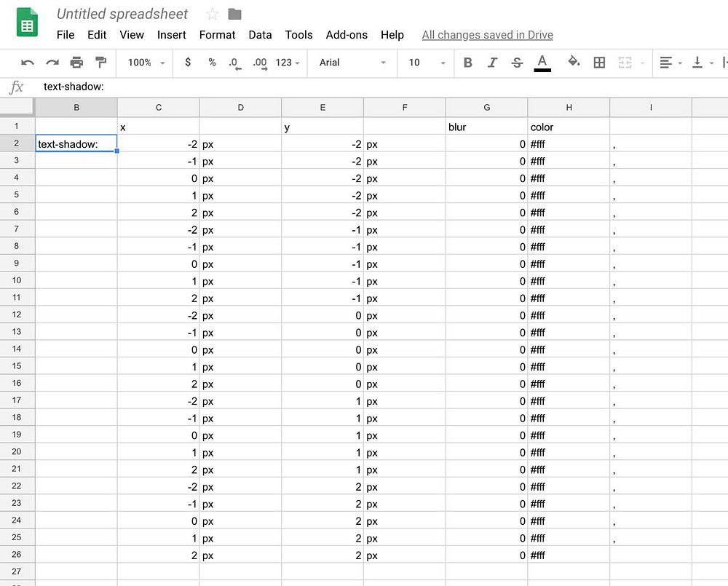Open the Format menu

[x=217, y=35]
